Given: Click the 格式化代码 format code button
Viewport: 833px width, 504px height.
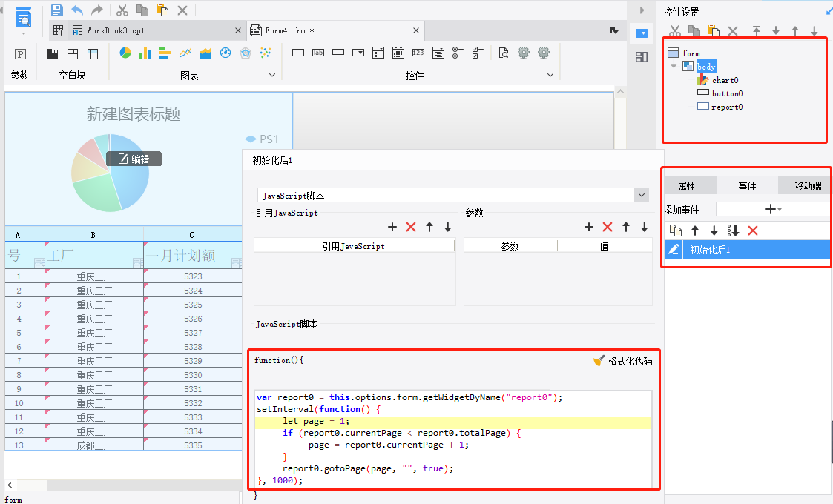Looking at the screenshot, I should [622, 361].
